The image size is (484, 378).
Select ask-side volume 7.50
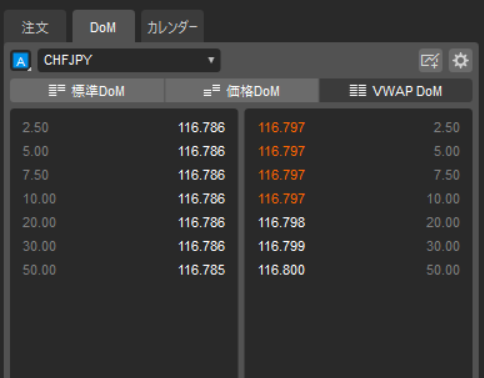click(447, 175)
